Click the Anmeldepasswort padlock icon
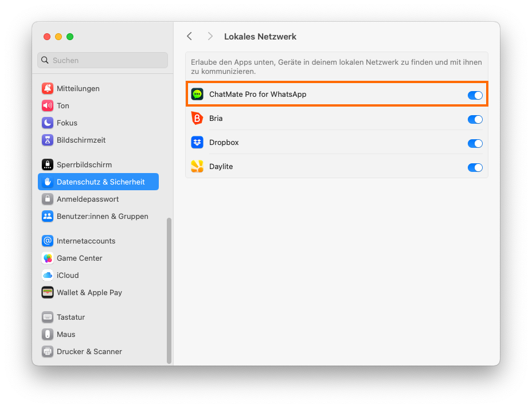This screenshot has width=532, height=408. 48,199
